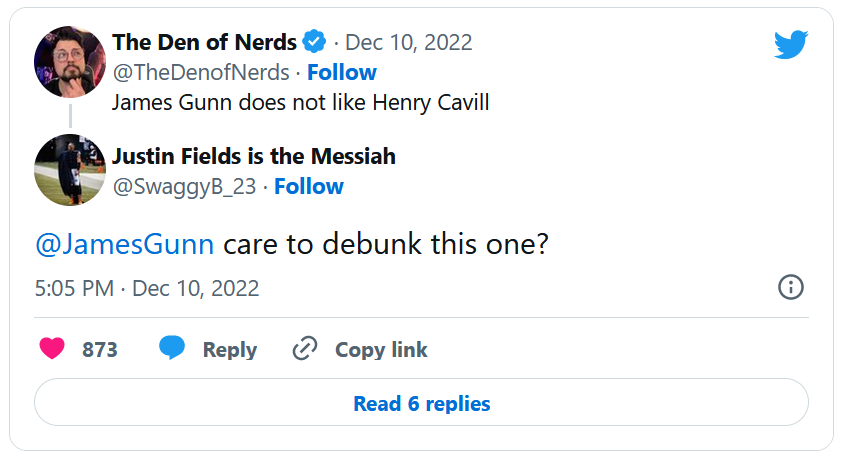Click the blue reply bubble icon
This screenshot has width=841, height=459.
pos(172,348)
